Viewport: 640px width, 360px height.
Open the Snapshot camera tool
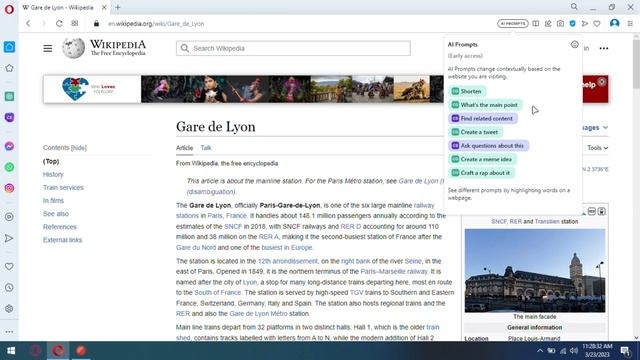560,24
